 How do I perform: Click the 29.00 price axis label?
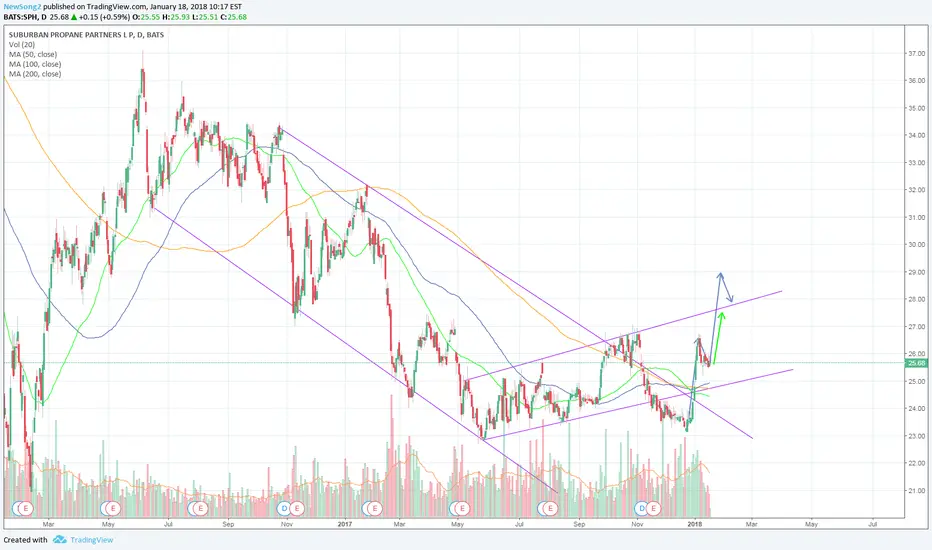coord(917,272)
